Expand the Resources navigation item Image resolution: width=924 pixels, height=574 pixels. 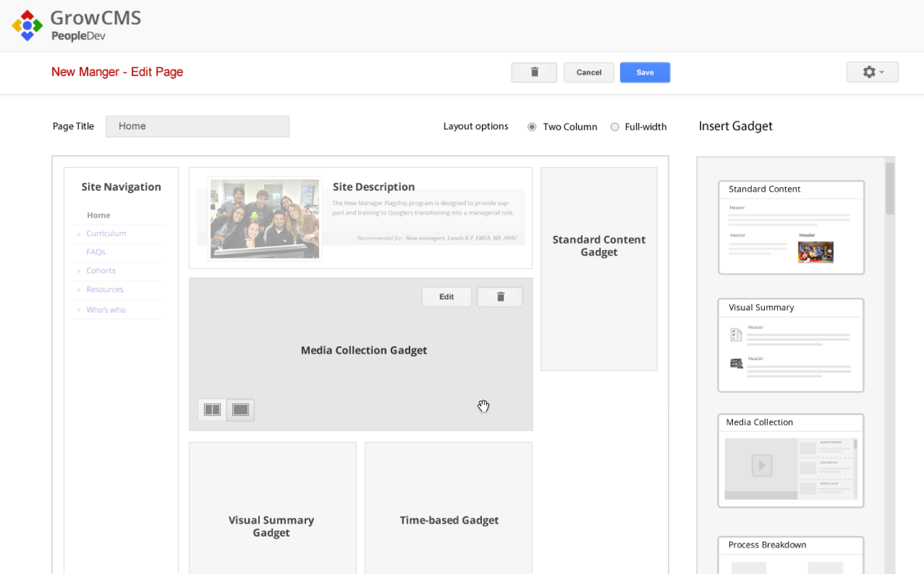click(79, 290)
